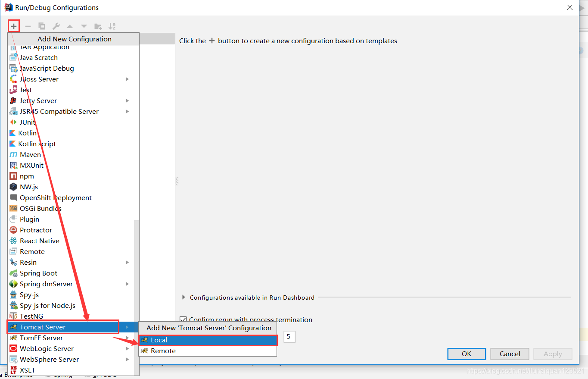Click the MXUnit icon entry
This screenshot has width=588, height=379.
13,165
